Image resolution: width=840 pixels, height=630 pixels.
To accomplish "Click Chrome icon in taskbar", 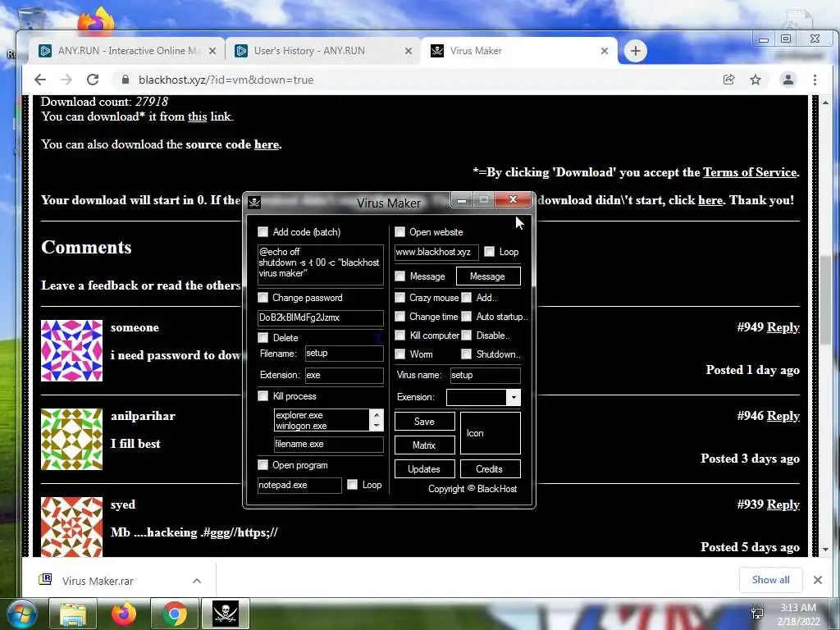I will click(175, 614).
